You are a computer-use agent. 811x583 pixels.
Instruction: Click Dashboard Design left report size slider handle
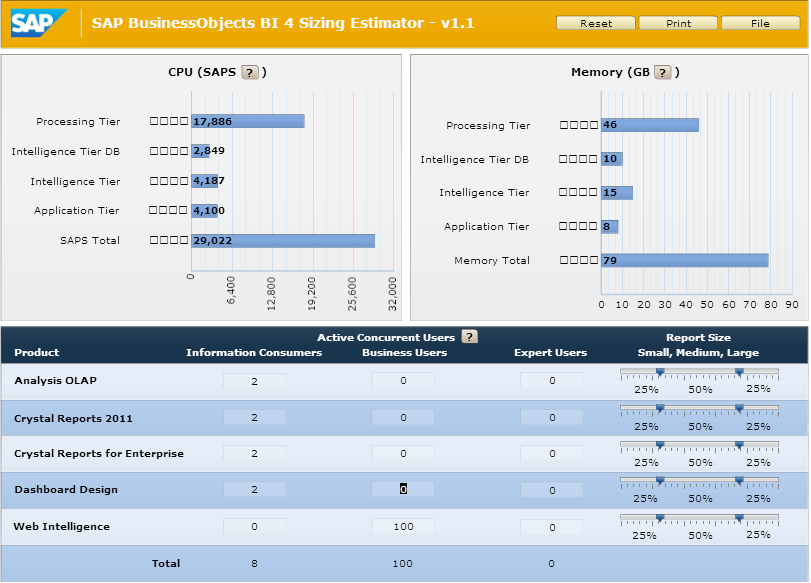click(x=660, y=481)
